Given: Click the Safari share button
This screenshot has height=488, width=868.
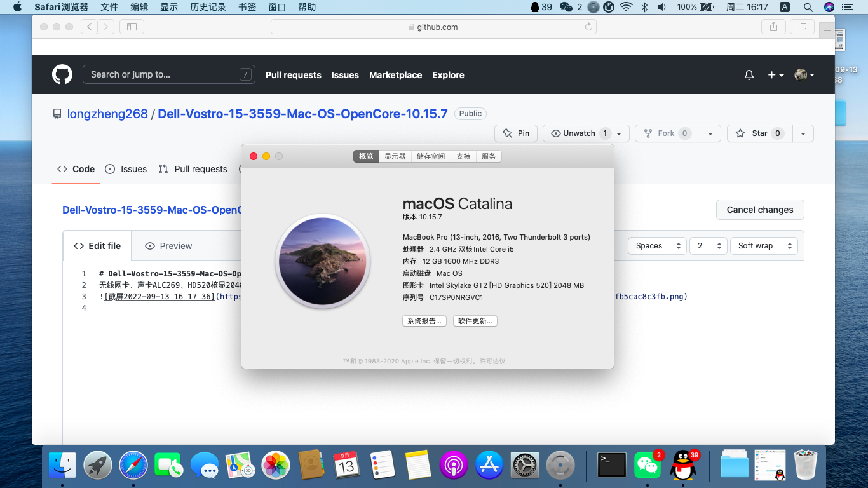Looking at the screenshot, I should (773, 27).
